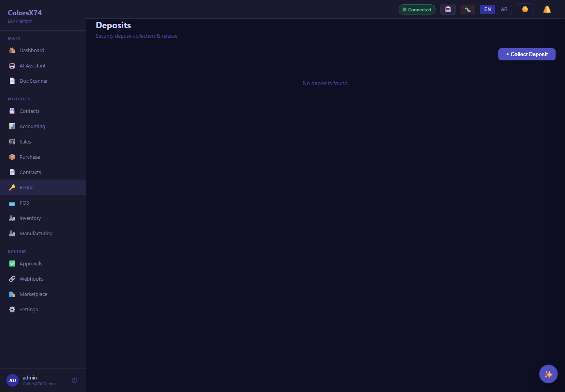Go to Doc Scanner page

click(43, 81)
